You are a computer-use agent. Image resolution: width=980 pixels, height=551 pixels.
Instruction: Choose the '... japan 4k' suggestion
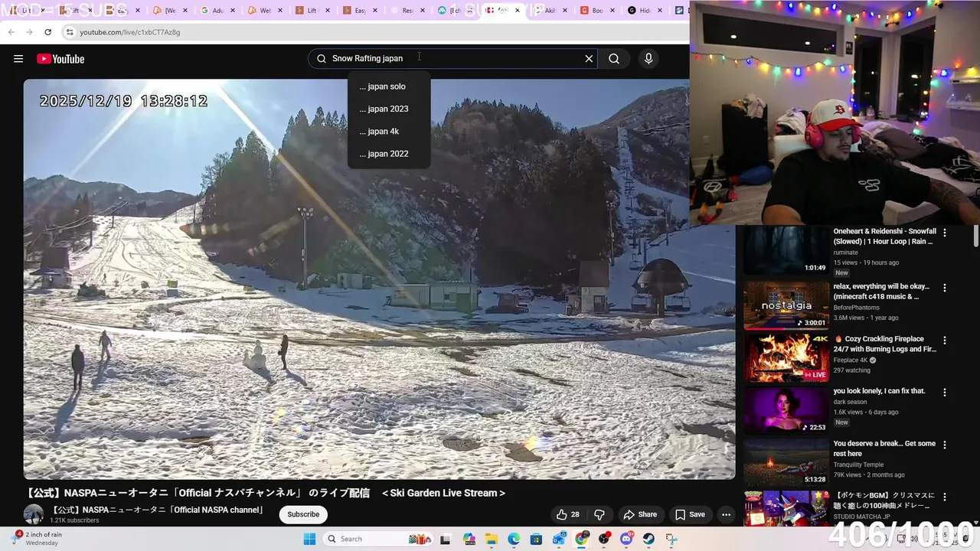[389, 131]
